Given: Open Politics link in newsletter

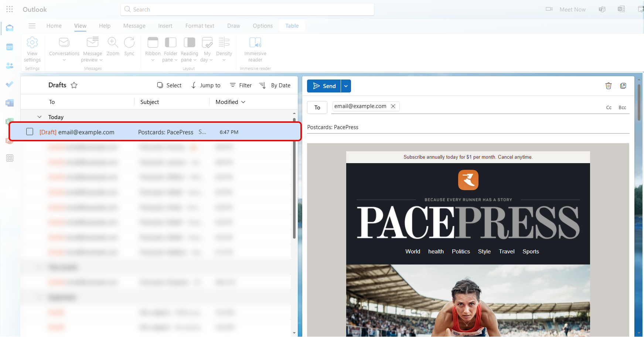Looking at the screenshot, I should [461, 252].
